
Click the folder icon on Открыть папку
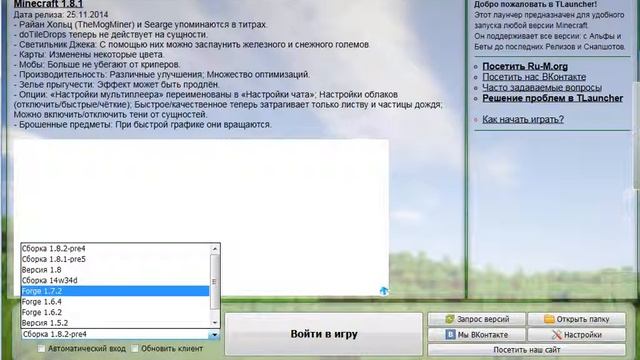(x=549, y=319)
